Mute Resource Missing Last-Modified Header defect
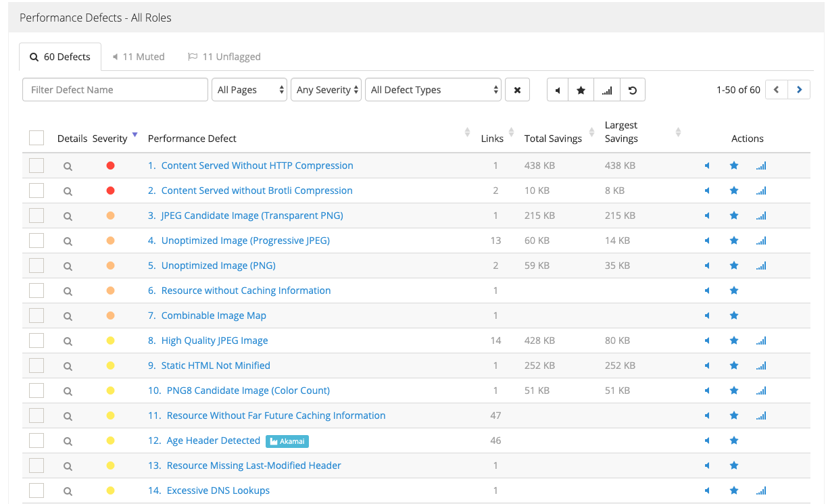This screenshot has width=826, height=504. point(707,465)
